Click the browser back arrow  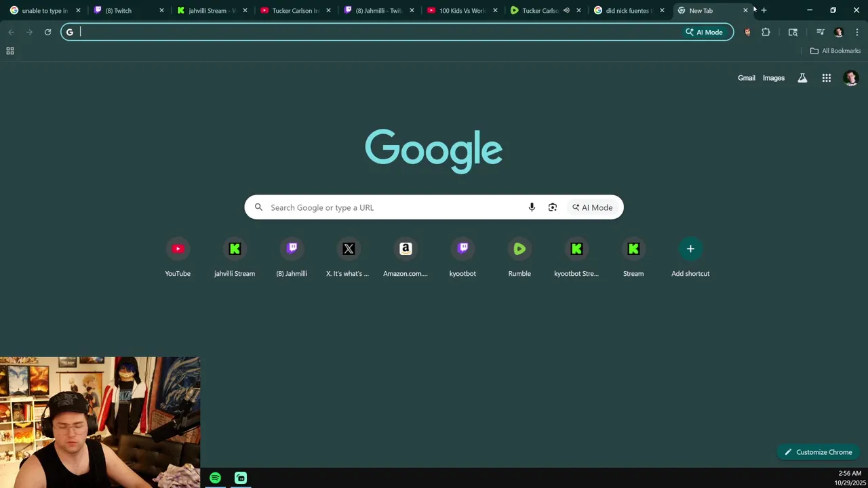coord(11,32)
